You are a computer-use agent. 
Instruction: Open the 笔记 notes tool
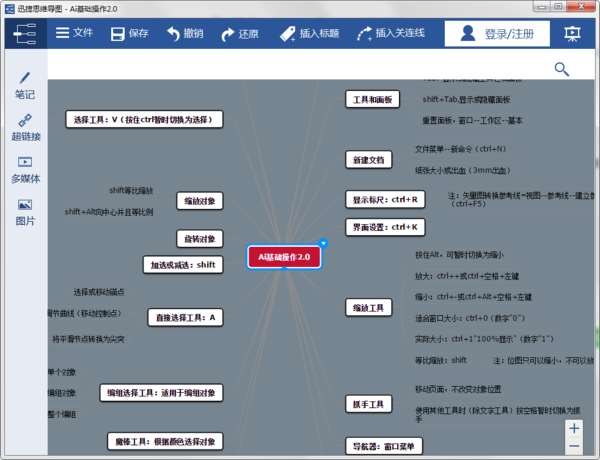[25, 86]
